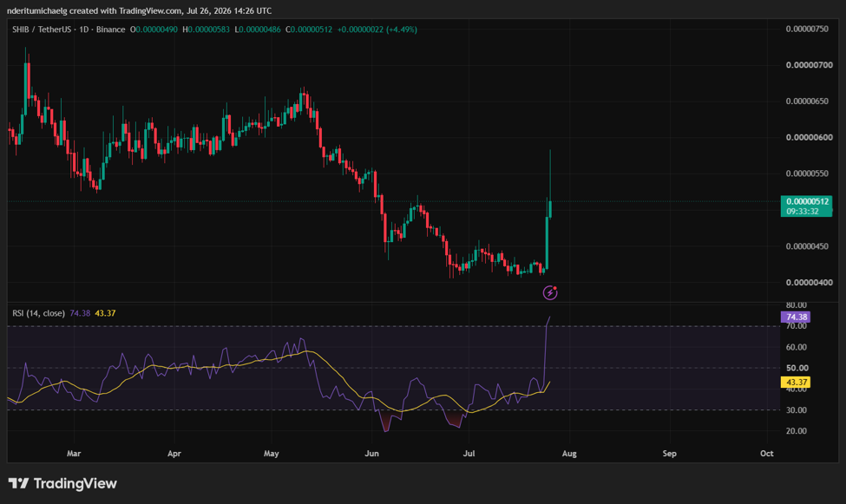846x504 pixels.
Task: Click the SHIB / TetherUS symbol title
Action: click(x=42, y=29)
